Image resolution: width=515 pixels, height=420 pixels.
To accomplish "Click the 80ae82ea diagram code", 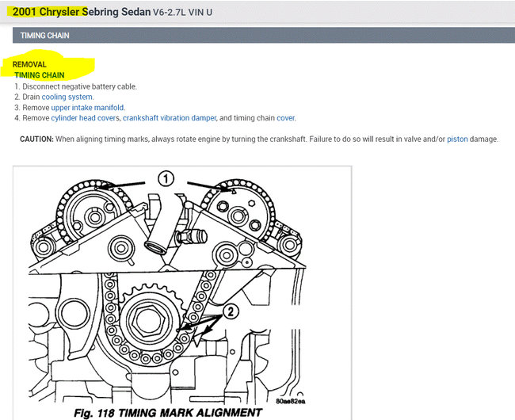I will tap(290, 401).
